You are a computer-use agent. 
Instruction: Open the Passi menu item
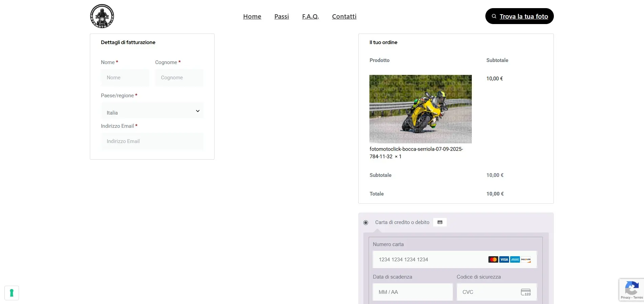pos(282,16)
